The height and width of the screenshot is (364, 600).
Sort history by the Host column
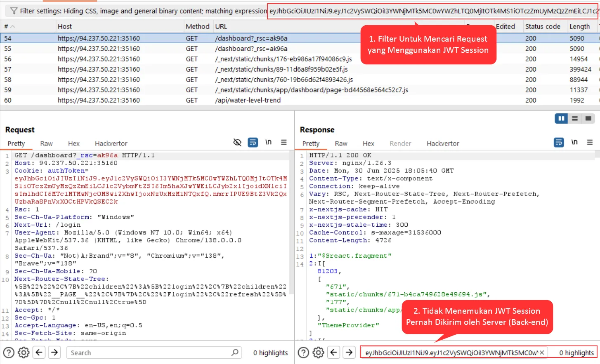[120, 26]
